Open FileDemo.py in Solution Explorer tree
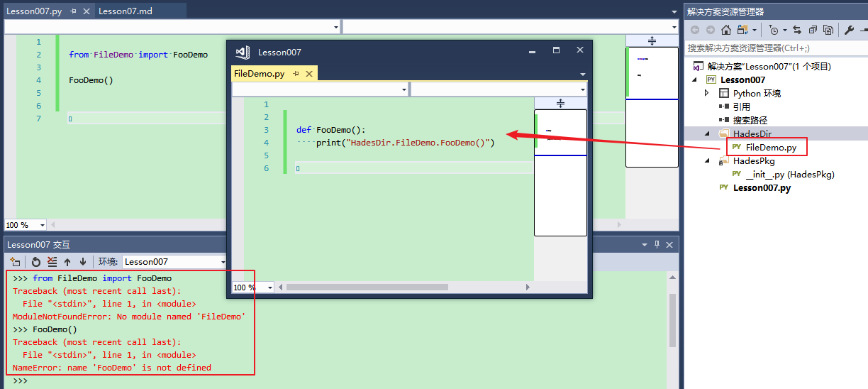This screenshot has width=868, height=389. (770, 147)
